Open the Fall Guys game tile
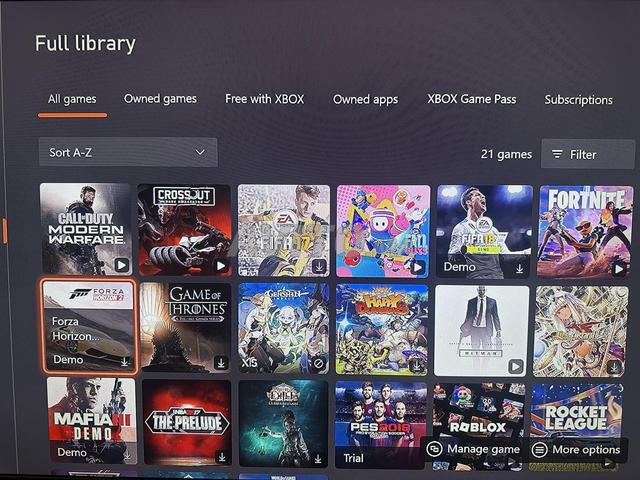Image resolution: width=640 pixels, height=480 pixels. tap(383, 231)
